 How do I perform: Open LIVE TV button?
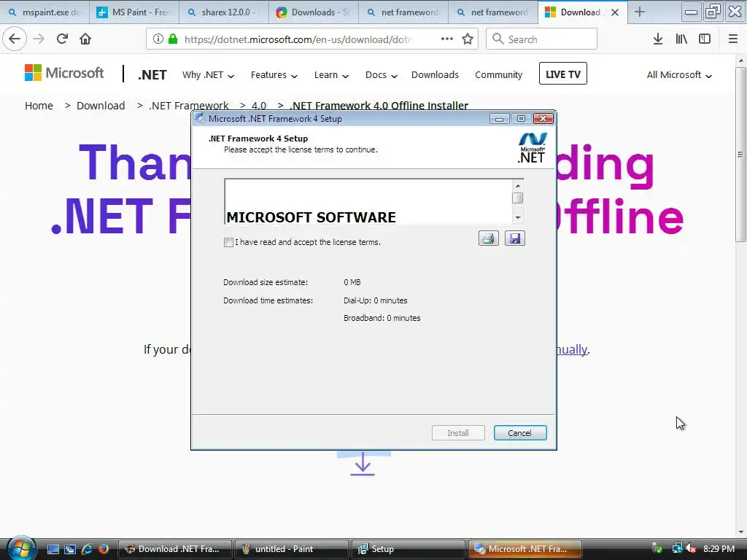pos(562,74)
